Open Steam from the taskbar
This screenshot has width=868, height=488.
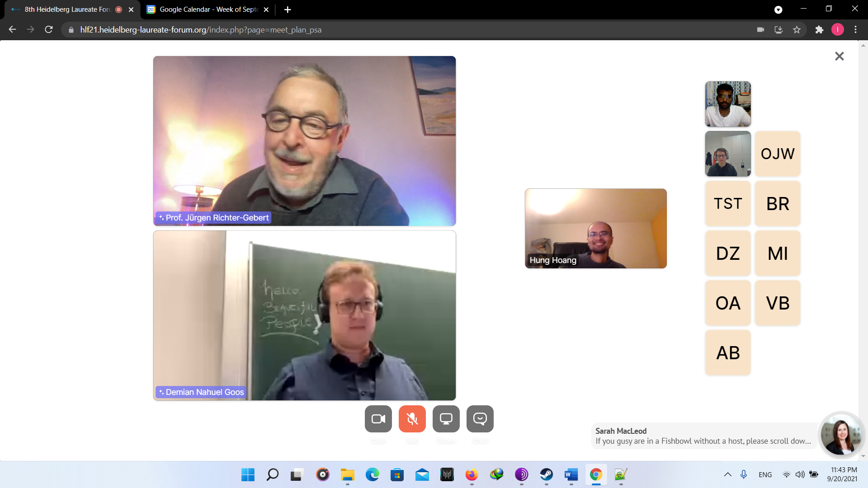tap(546, 474)
